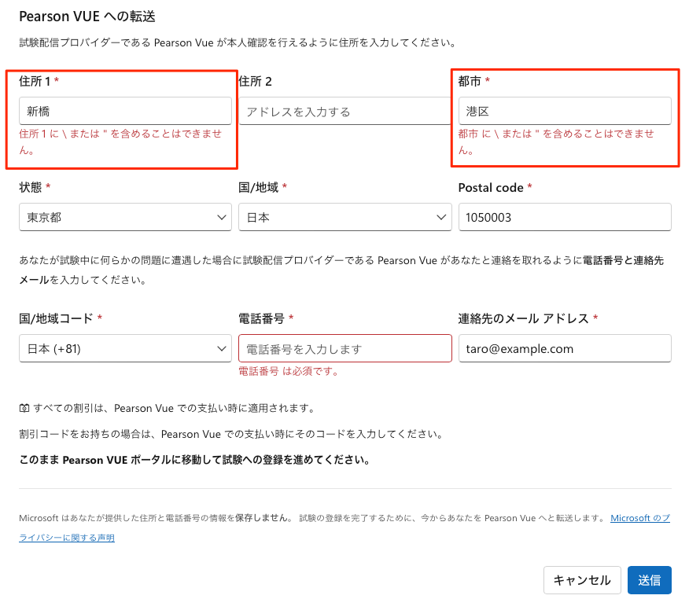Click the Postal code label
Viewport: 700px width, 599px height.
pyautogui.click(x=491, y=187)
